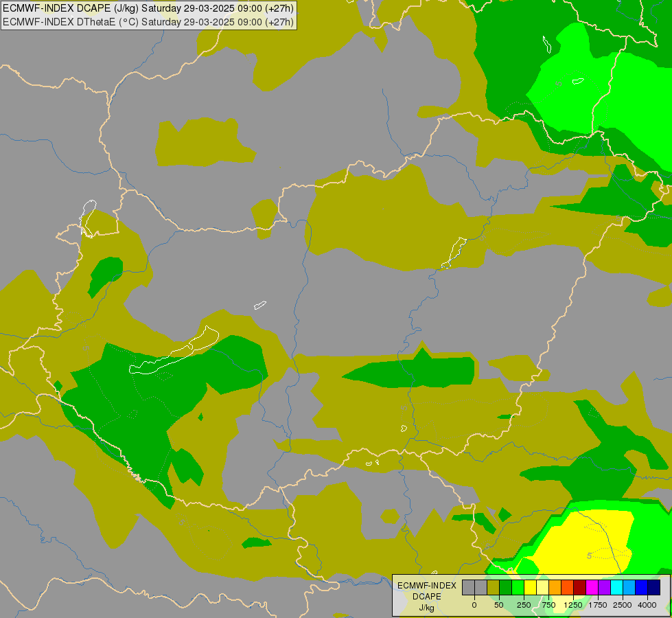The width and height of the screenshot is (672, 618).
Task: Click the legend label ECMWF-INDEX
Action: pyautogui.click(x=427, y=586)
